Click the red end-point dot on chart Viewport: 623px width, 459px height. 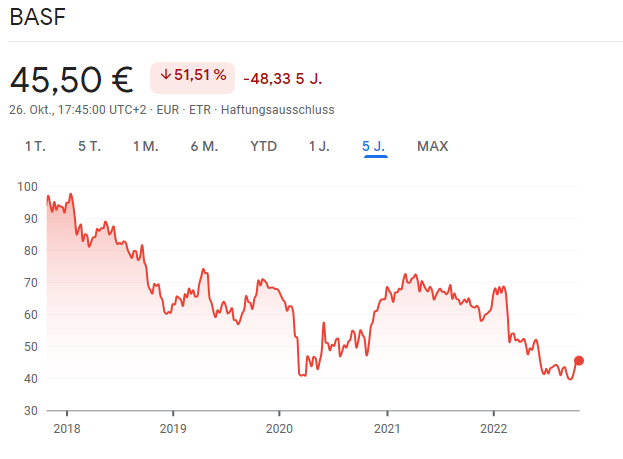[579, 361]
